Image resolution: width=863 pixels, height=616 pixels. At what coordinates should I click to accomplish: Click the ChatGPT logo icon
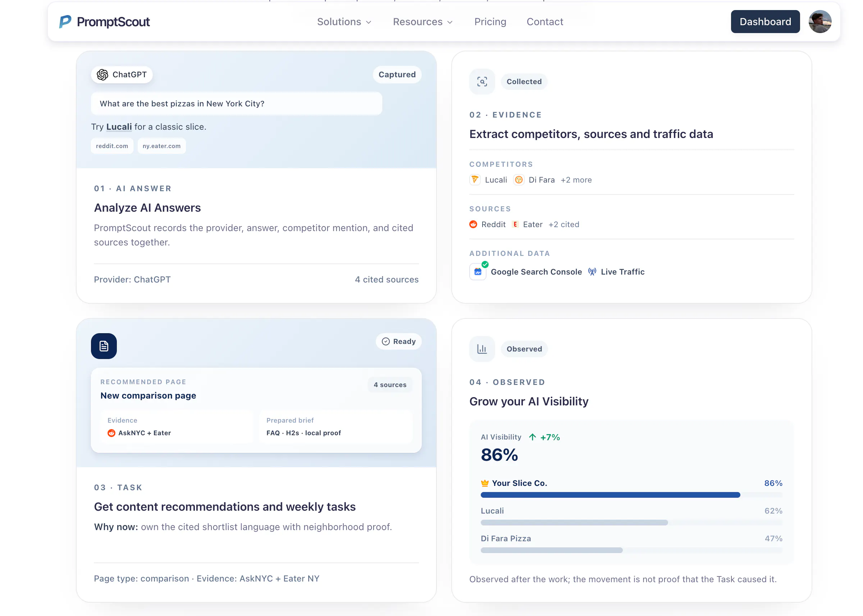[102, 75]
